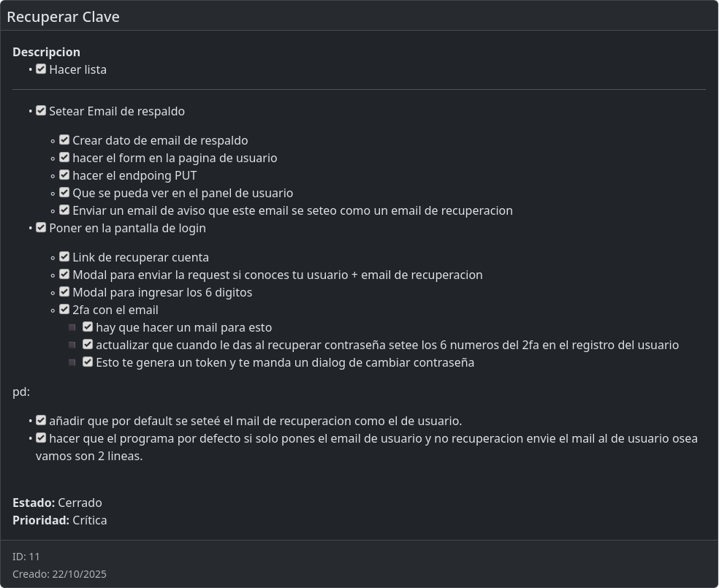Uncheck 'hacer el form en la pagina' checkbox
This screenshot has width=719, height=588.
point(64,158)
